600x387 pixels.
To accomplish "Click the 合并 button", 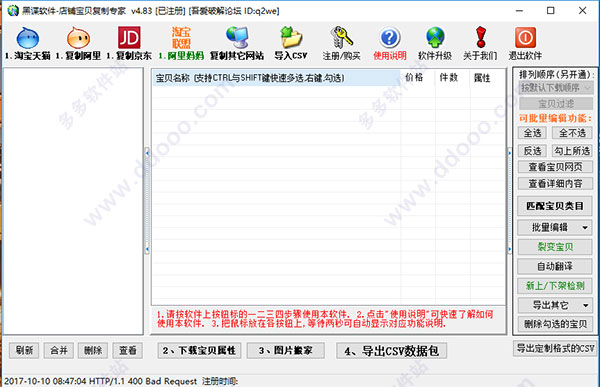I will pyautogui.click(x=59, y=350).
